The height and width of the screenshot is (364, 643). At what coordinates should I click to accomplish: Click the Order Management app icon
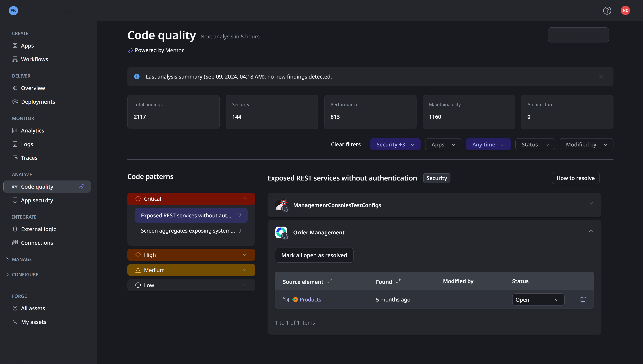(281, 233)
